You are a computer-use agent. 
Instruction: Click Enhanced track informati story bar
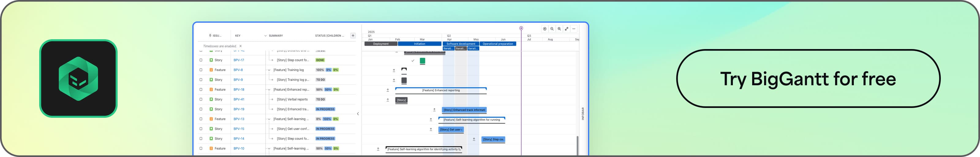coord(464,110)
